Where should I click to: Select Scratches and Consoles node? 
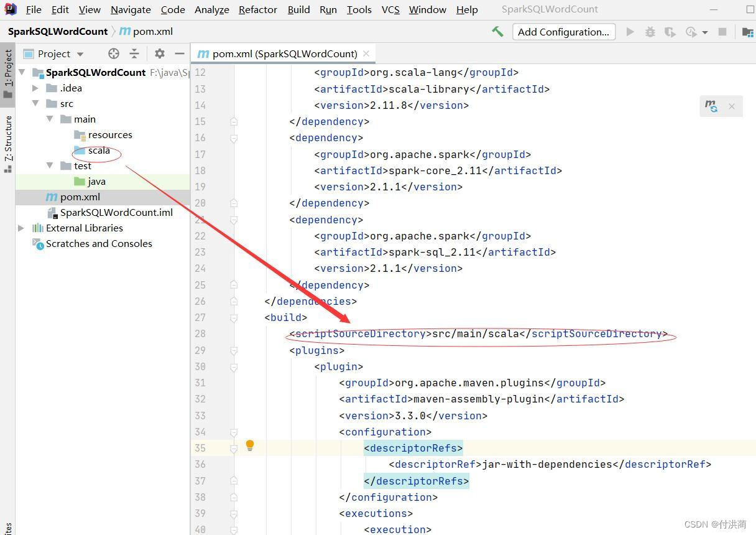99,244
